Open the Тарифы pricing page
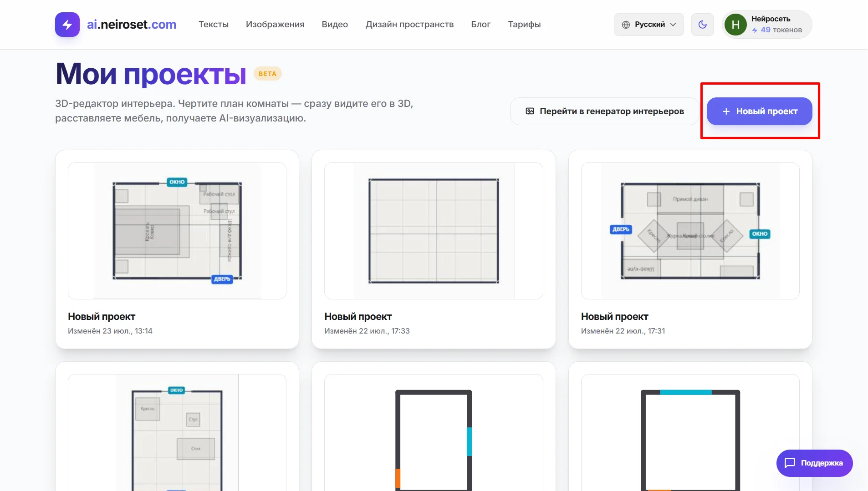 [524, 25]
